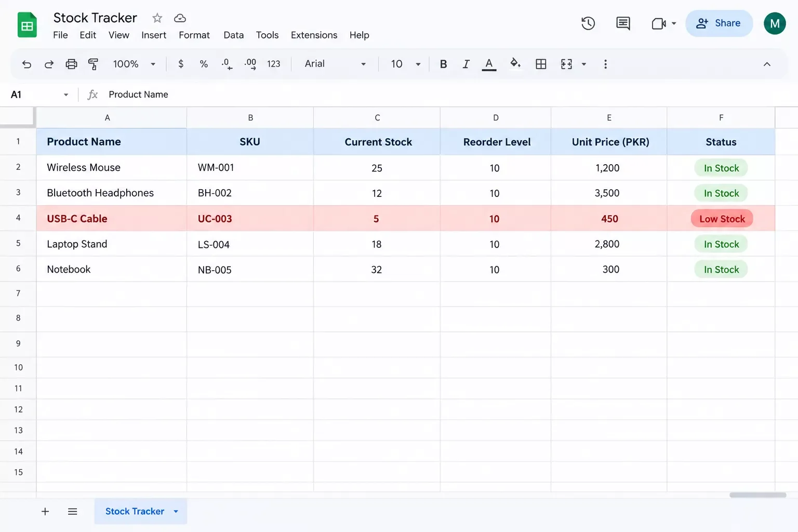Open the borders tool

coord(541,64)
